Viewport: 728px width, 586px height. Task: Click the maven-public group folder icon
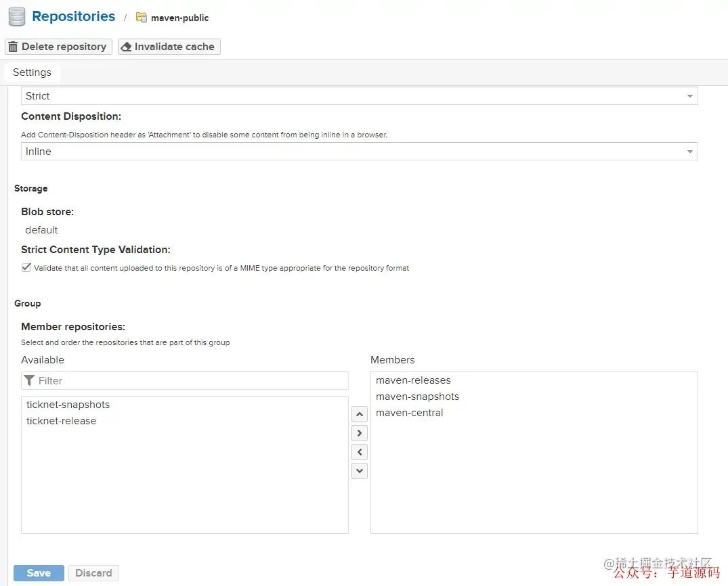141,17
